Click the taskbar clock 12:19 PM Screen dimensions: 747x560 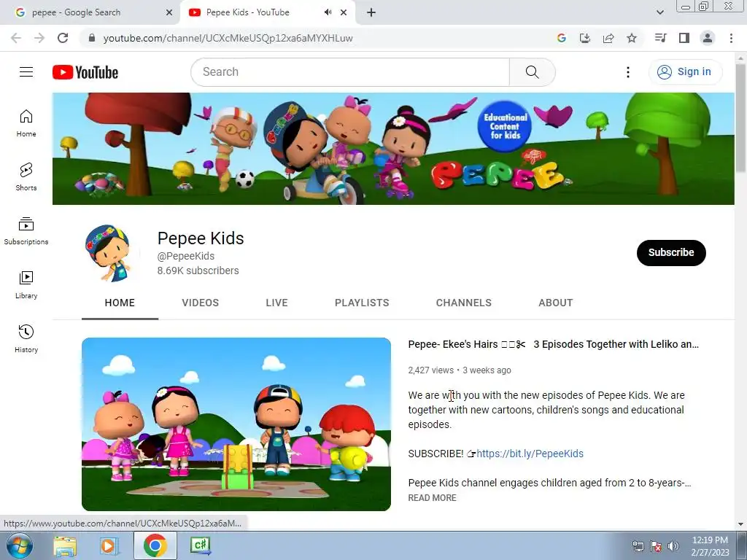(710, 540)
